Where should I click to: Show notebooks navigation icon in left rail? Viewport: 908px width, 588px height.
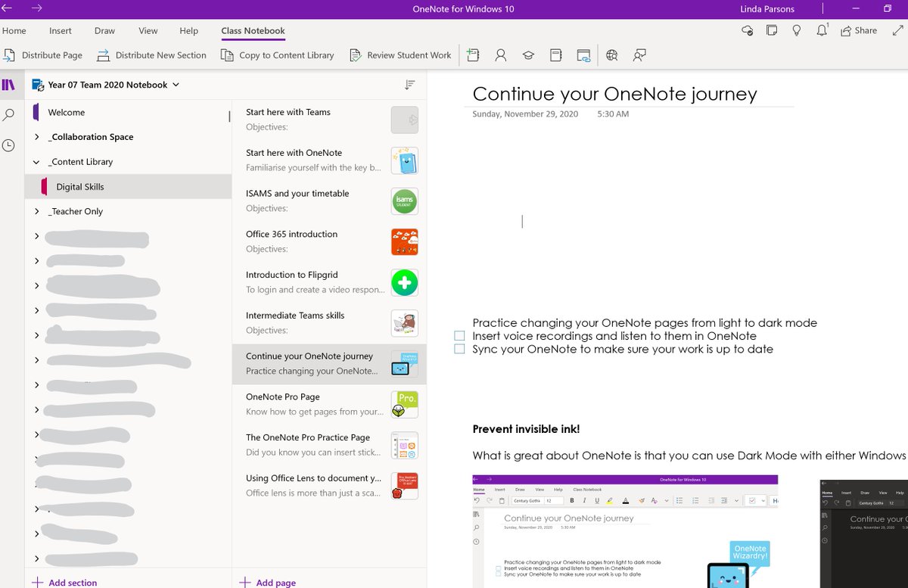click(8, 85)
